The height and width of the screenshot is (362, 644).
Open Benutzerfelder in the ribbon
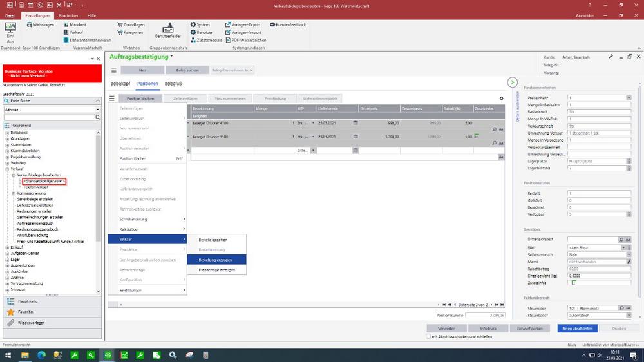167,32
